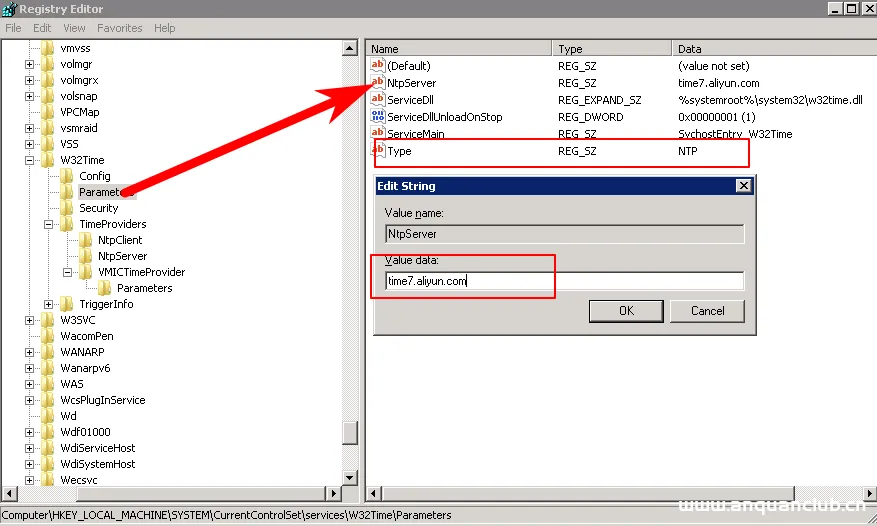877x526 pixels.
Task: Expand the volsnap tree node
Action: [x=30, y=96]
